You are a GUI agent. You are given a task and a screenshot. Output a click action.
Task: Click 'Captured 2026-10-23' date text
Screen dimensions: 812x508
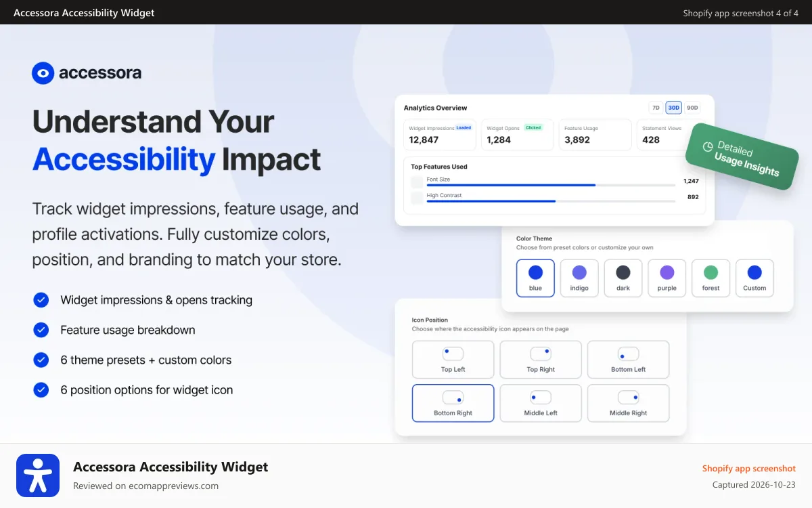click(x=754, y=485)
